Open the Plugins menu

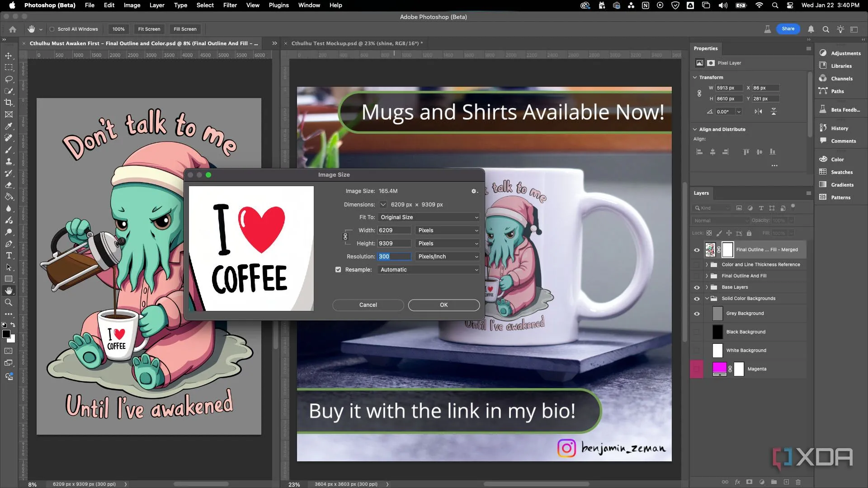(x=278, y=5)
